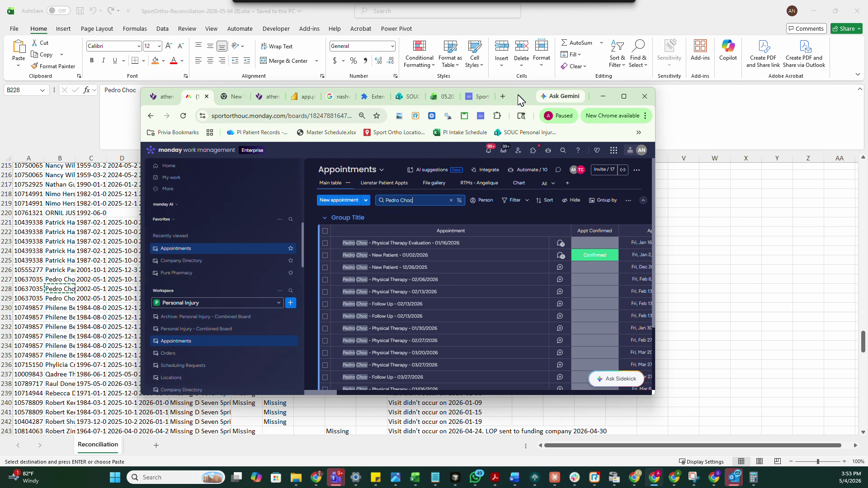Apply Italic formatting in Excel
This screenshot has width=868, height=488.
pyautogui.click(x=103, y=61)
